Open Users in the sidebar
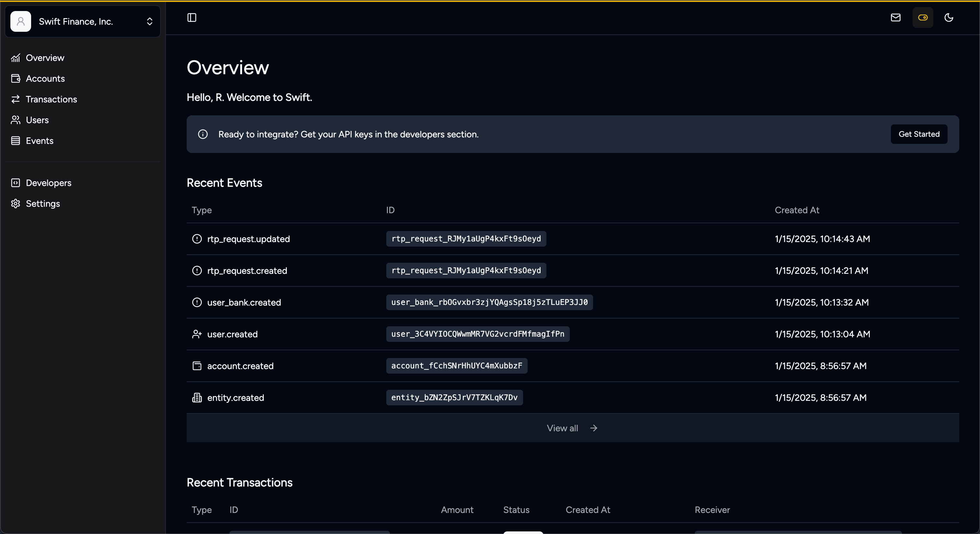Viewport: 980px width, 534px height. point(37,120)
